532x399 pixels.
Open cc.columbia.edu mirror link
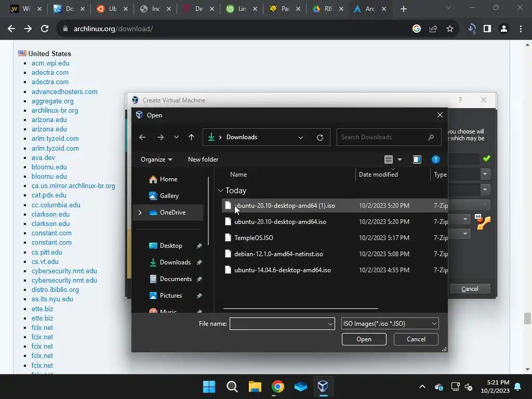point(56,205)
